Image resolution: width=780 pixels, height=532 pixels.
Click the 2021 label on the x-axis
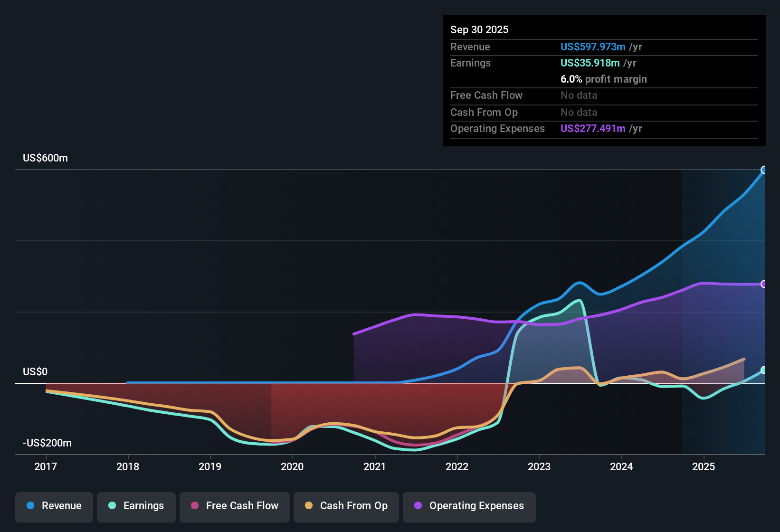375,467
